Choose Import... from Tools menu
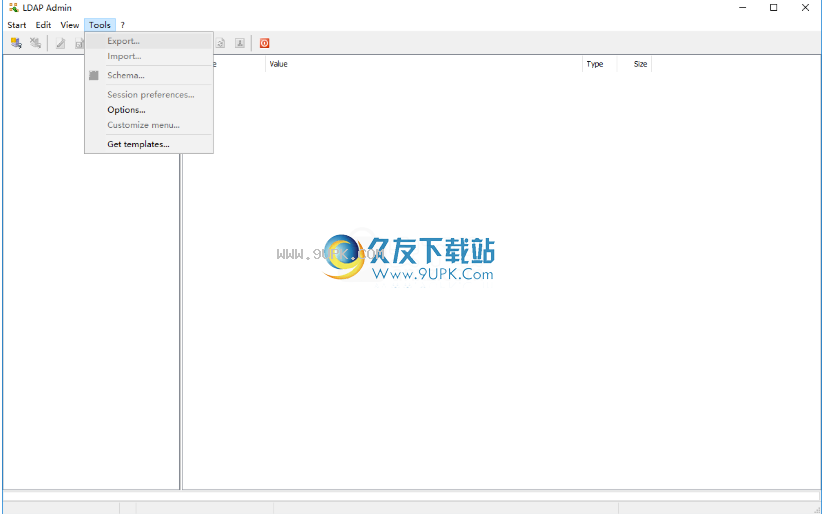The image size is (825, 514). (149, 56)
